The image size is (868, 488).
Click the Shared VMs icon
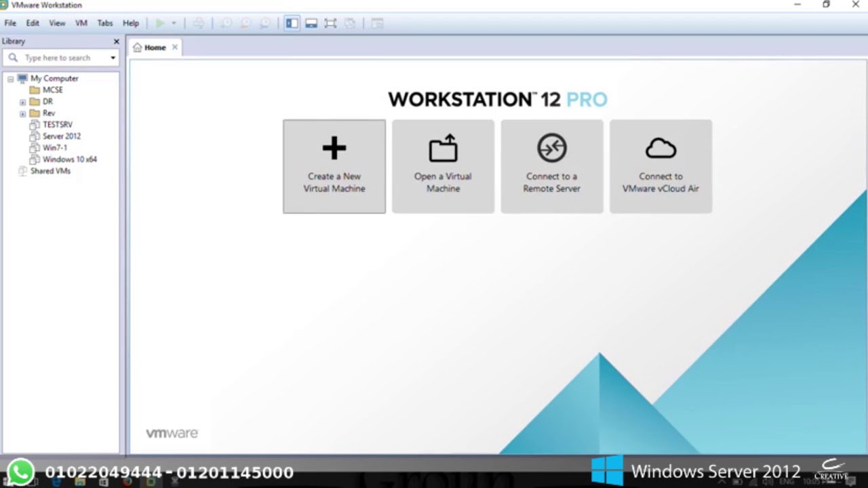[x=22, y=171]
